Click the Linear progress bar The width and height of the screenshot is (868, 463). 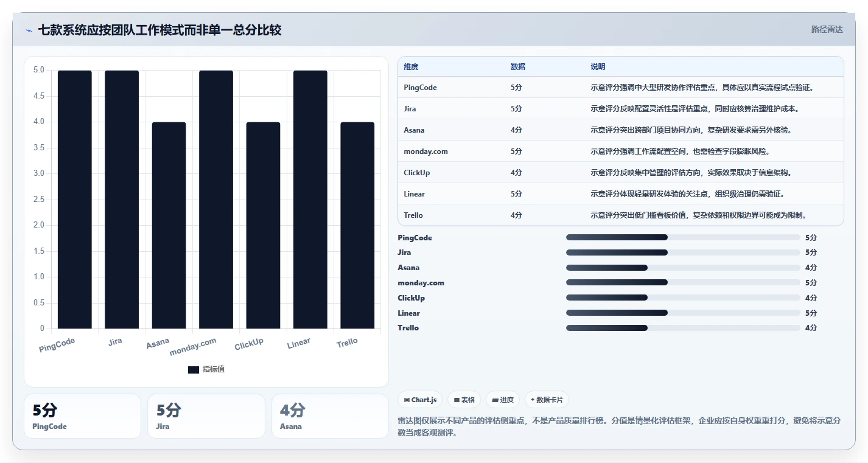pos(683,313)
